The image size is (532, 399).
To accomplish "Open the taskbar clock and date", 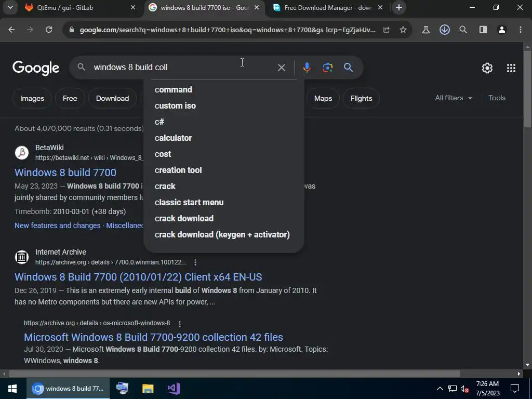I will pos(487,389).
